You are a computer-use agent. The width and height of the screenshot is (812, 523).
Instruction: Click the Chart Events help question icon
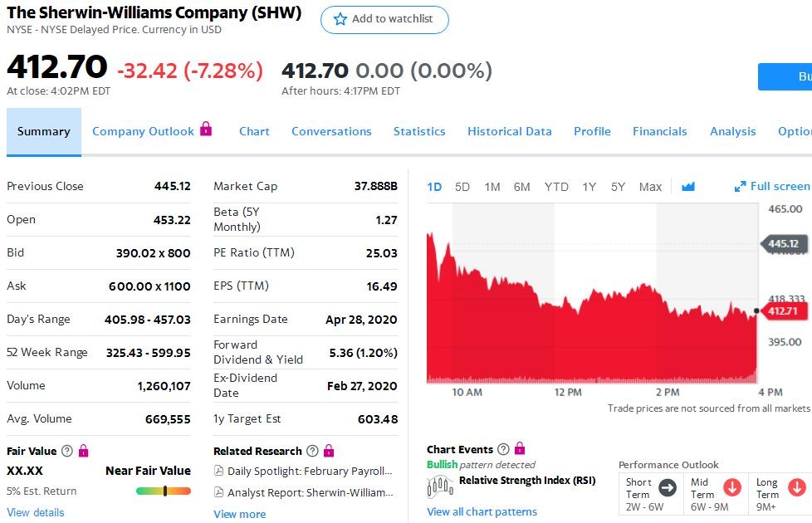[x=503, y=449]
